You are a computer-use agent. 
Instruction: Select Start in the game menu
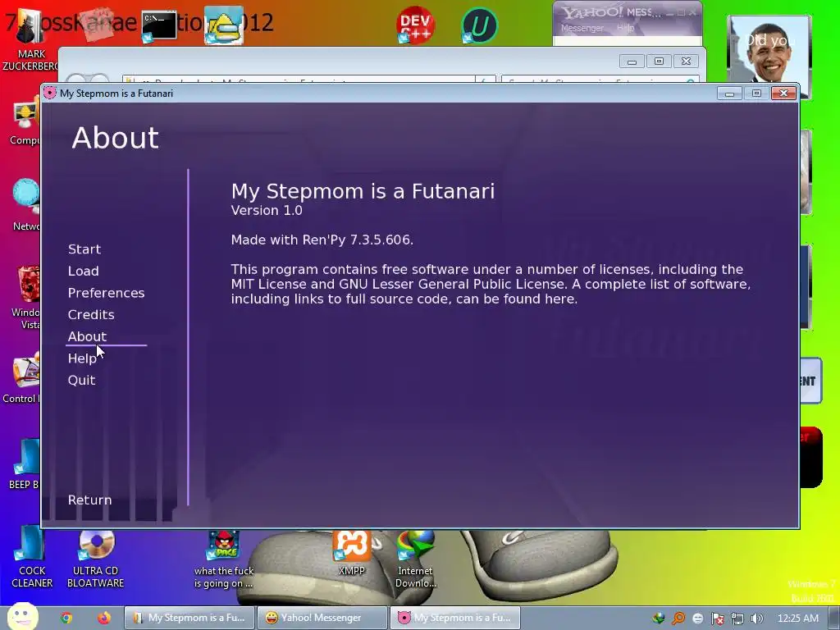(x=84, y=249)
